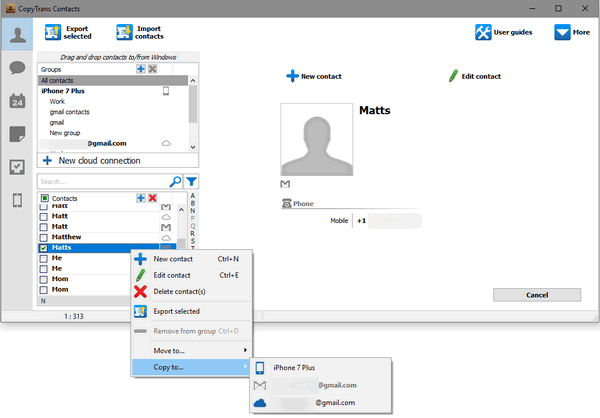Screen dimensions: 600x418
Task: Uncheck the Matts contact checkbox
Action: tap(44, 248)
